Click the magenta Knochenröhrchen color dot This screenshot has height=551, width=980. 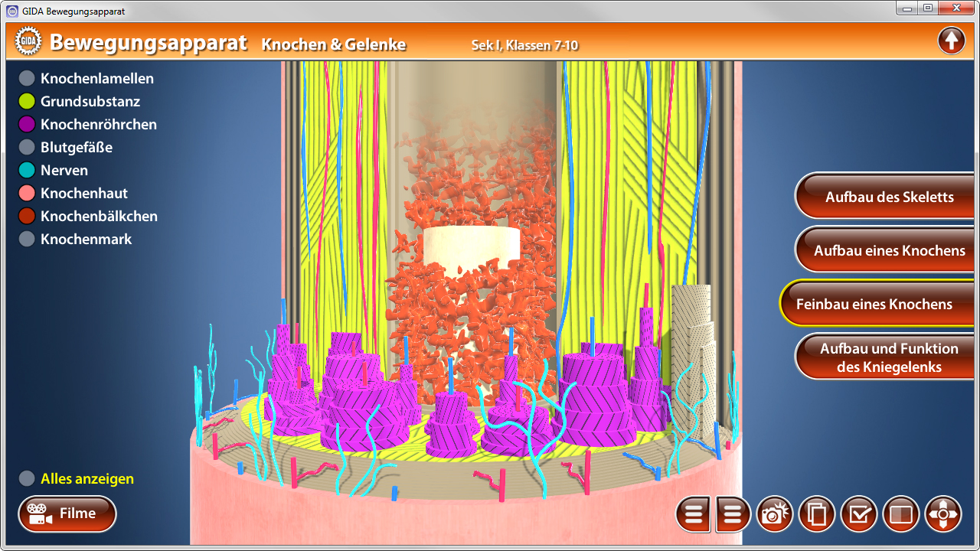tap(27, 124)
